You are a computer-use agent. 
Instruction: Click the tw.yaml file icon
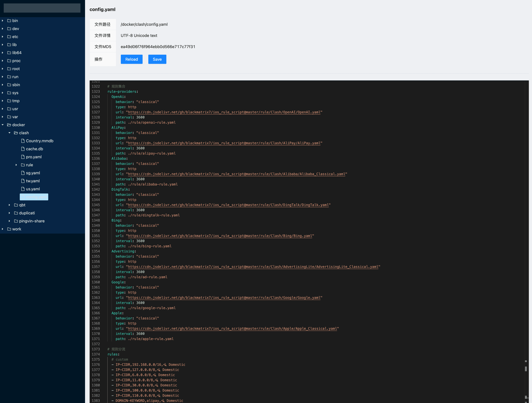(x=23, y=181)
